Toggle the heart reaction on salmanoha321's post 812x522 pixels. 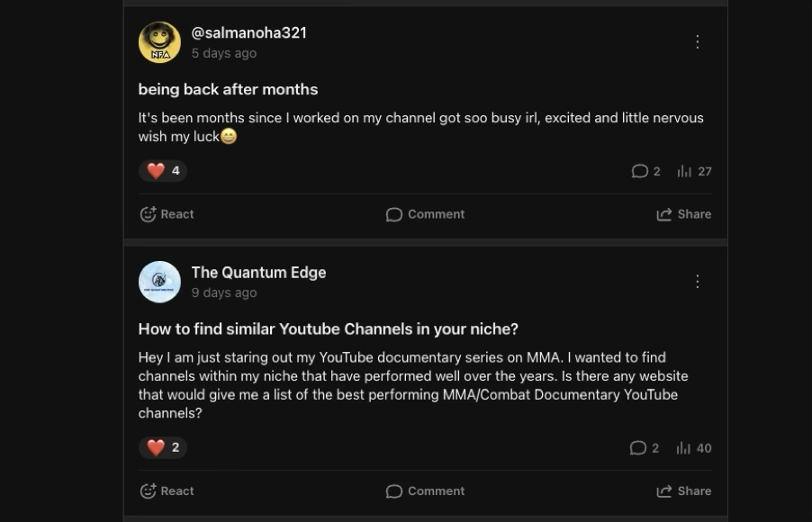(163, 170)
